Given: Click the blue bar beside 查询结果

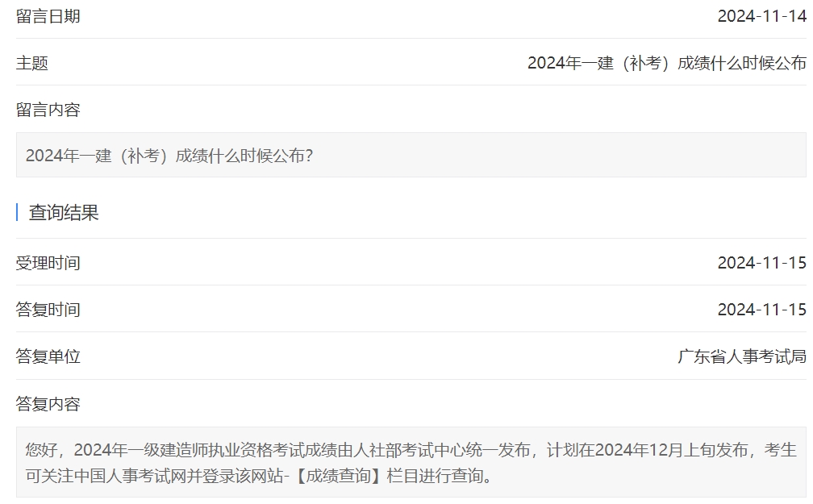Looking at the screenshot, I should point(17,213).
